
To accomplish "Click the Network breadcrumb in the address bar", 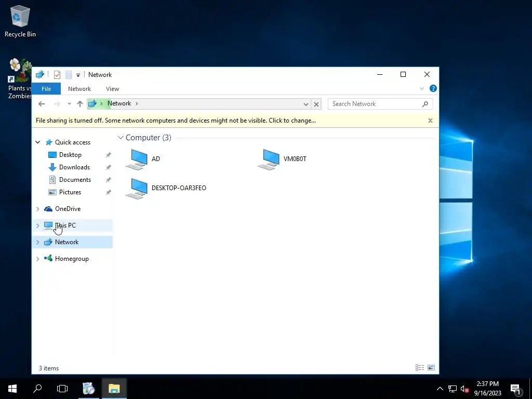I will [119, 103].
